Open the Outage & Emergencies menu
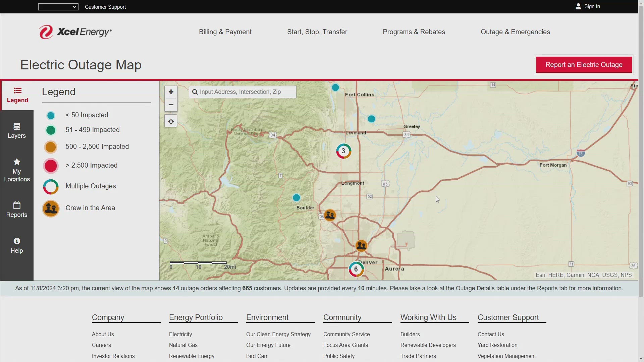The image size is (644, 362). (515, 32)
